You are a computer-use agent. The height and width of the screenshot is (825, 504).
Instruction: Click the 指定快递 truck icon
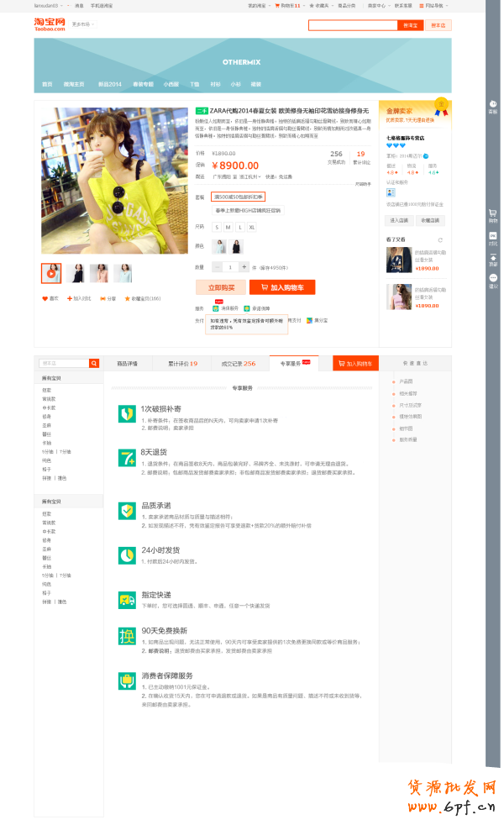(127, 600)
